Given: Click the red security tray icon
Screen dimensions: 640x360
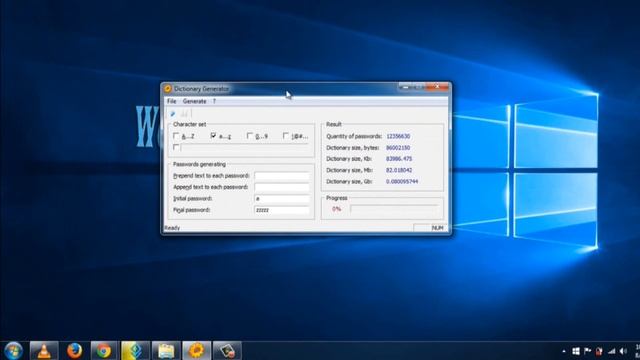Looking at the screenshot, I should pyautogui.click(x=599, y=351).
